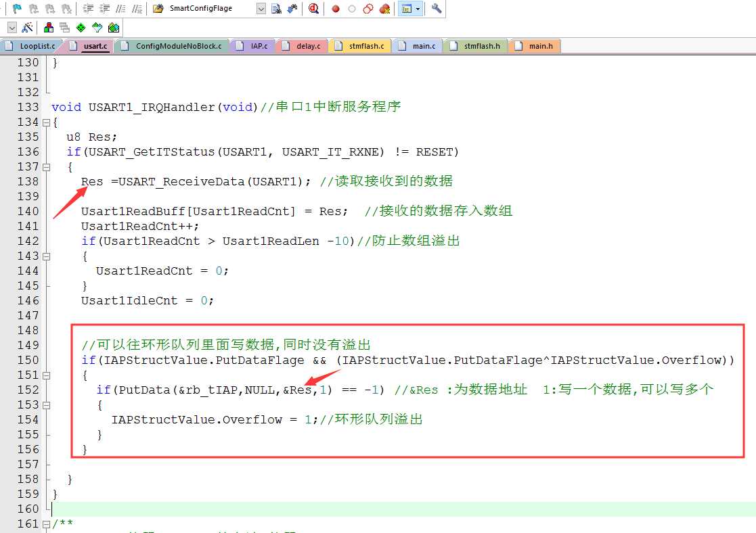
Task: Open the main.h tab
Action: coord(535,46)
